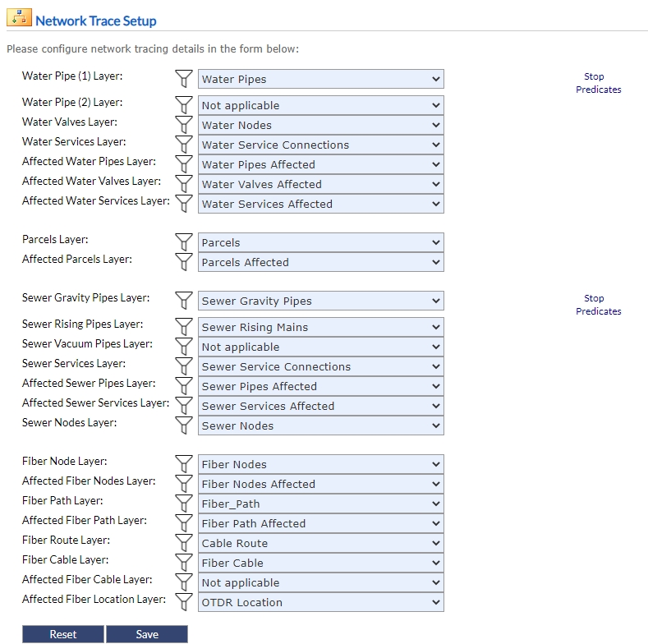Click the filter icon for Sewer Nodes Layer
Image resolution: width=648 pixels, height=644 pixels.
click(185, 426)
